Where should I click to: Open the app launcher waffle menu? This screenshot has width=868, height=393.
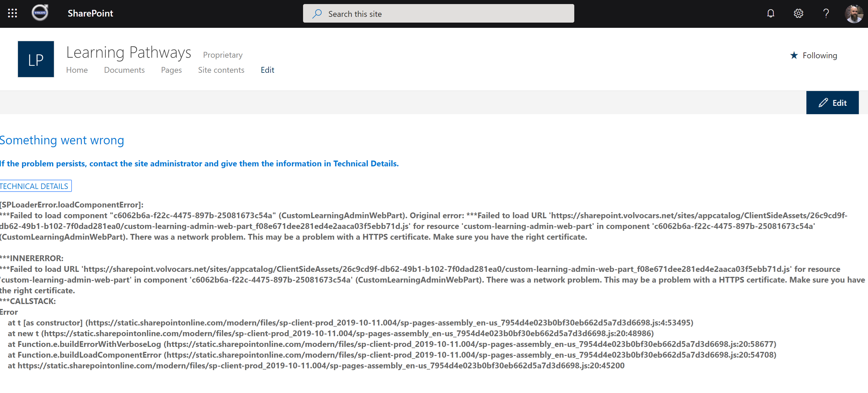pyautogui.click(x=12, y=13)
